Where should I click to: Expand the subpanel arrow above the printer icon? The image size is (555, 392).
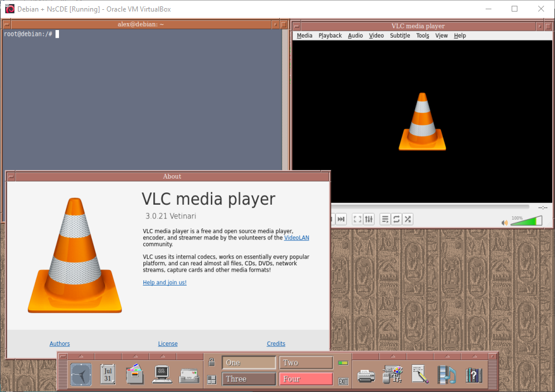click(x=366, y=356)
